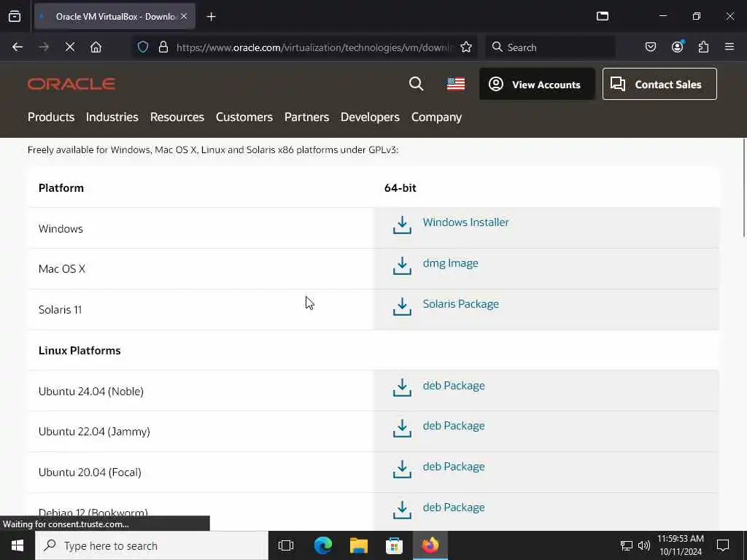The image size is (747, 560).
Task: Click the Oracle logo
Action: (x=71, y=84)
